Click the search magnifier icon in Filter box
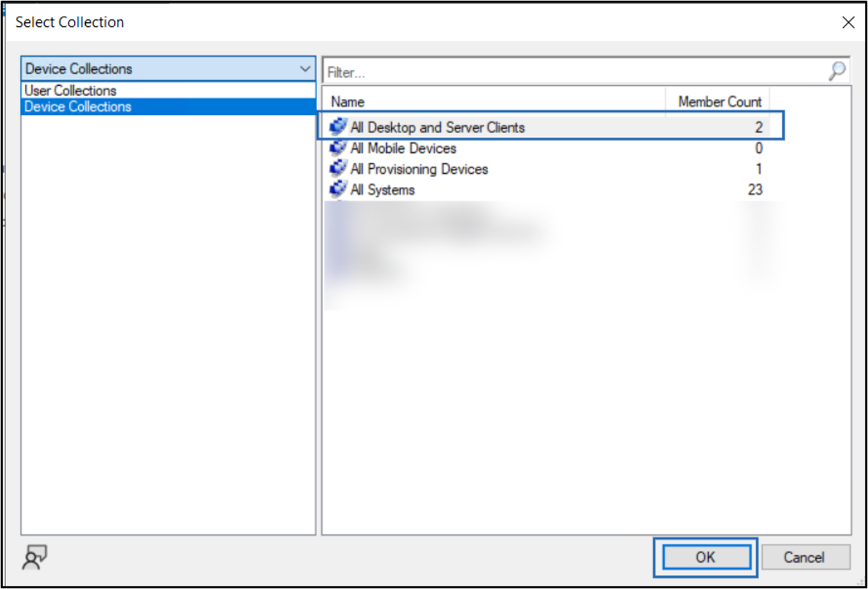The height and width of the screenshot is (589, 868). 837,71
